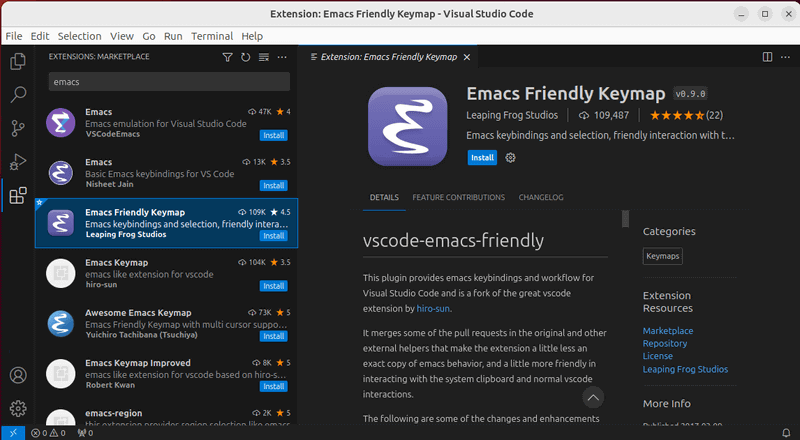
Task: Open the Selection menu
Action: [x=80, y=36]
